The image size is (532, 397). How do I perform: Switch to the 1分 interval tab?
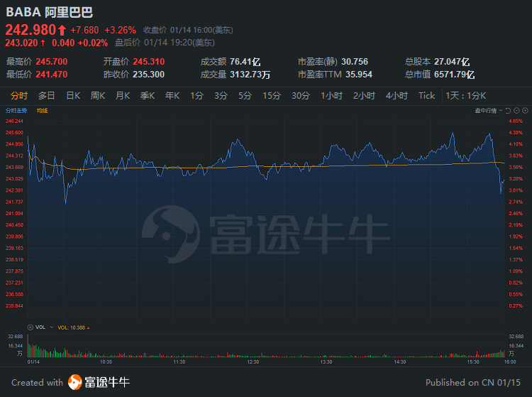(196, 96)
